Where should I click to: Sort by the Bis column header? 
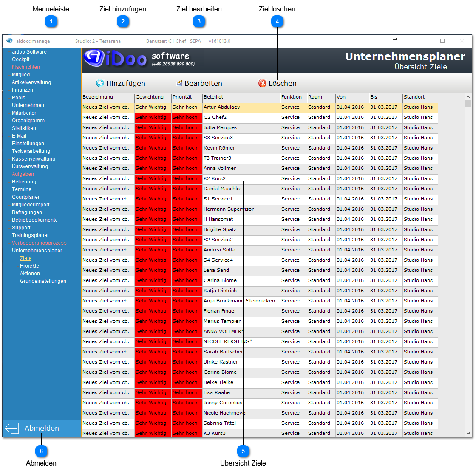click(x=386, y=97)
